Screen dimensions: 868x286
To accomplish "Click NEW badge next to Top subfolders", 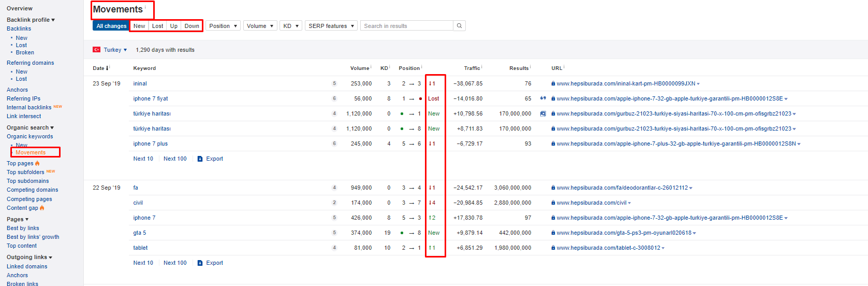I will (51, 171).
